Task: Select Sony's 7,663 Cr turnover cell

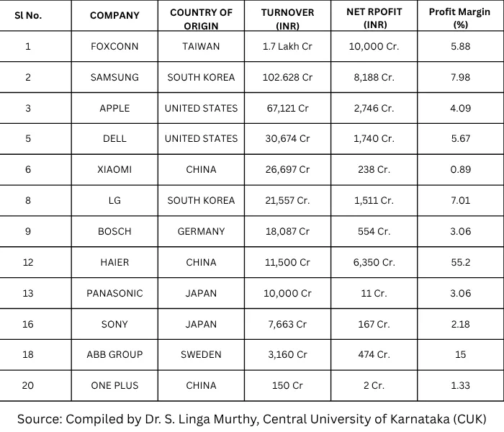Action: click(287, 324)
